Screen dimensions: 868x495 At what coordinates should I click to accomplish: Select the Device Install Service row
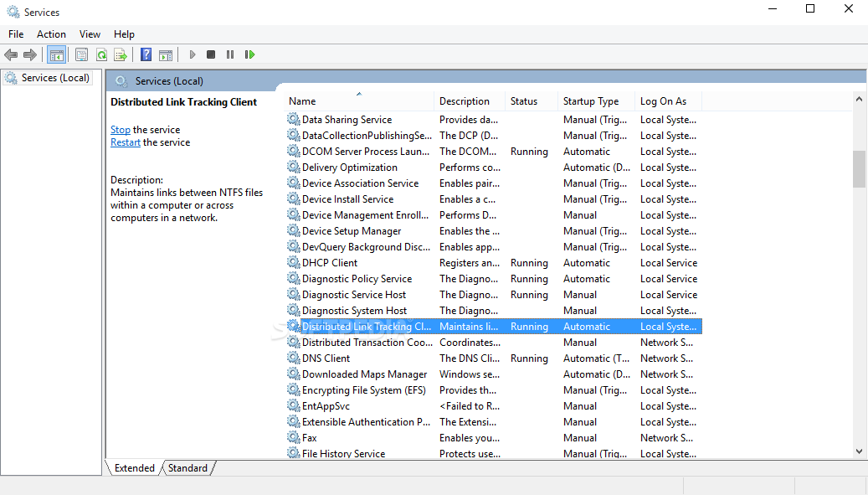point(494,199)
